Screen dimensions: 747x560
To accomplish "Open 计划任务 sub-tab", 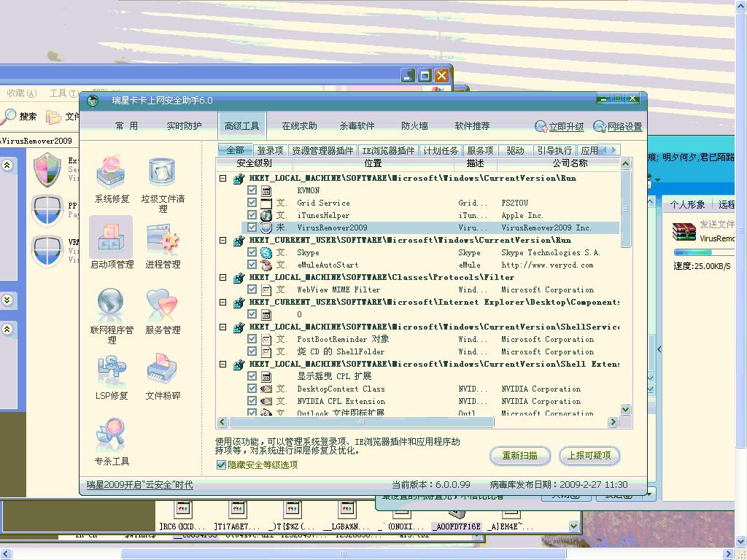I will tap(441, 150).
